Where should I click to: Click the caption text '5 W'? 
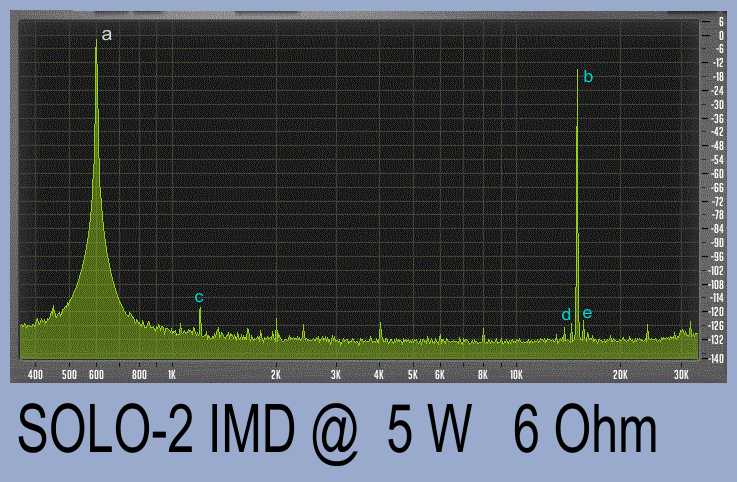pos(429,430)
